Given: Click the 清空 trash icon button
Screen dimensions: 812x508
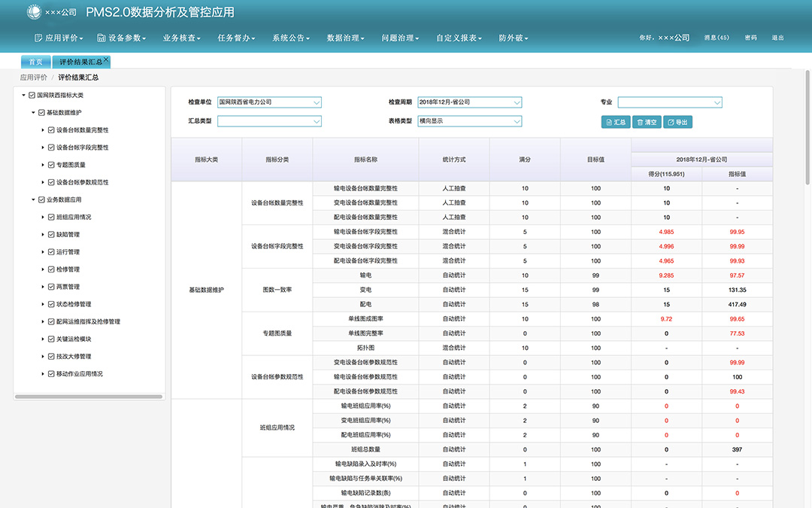Looking at the screenshot, I should [x=639, y=122].
